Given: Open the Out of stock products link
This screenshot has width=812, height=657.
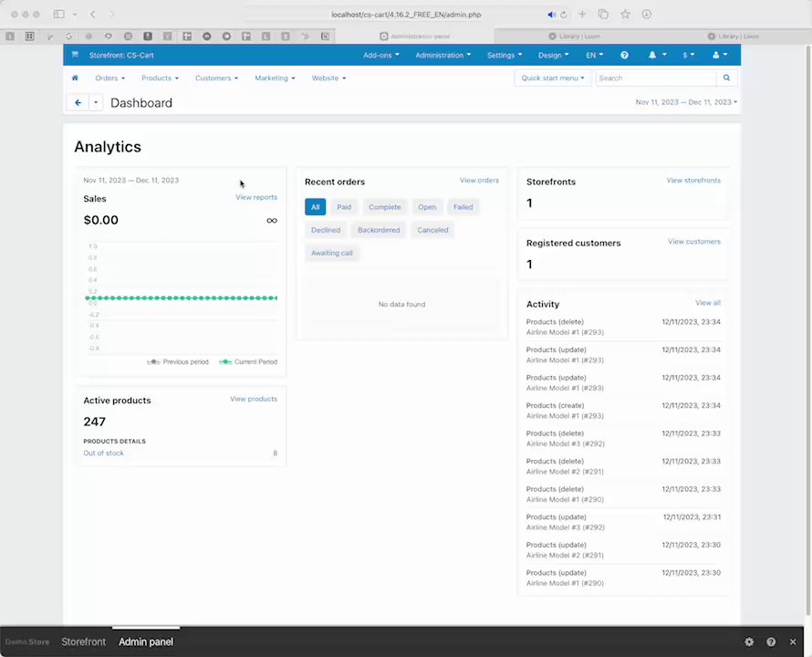Looking at the screenshot, I should (x=104, y=453).
